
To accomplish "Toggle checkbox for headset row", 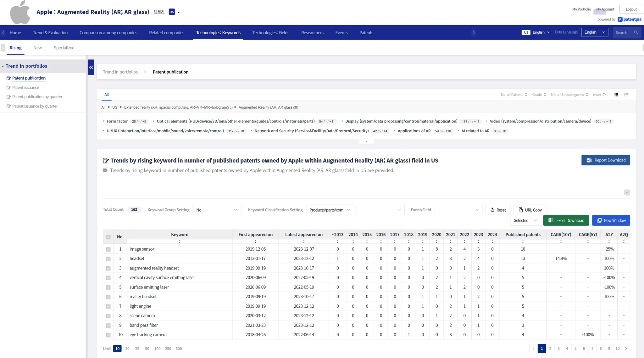I will tap(108, 259).
